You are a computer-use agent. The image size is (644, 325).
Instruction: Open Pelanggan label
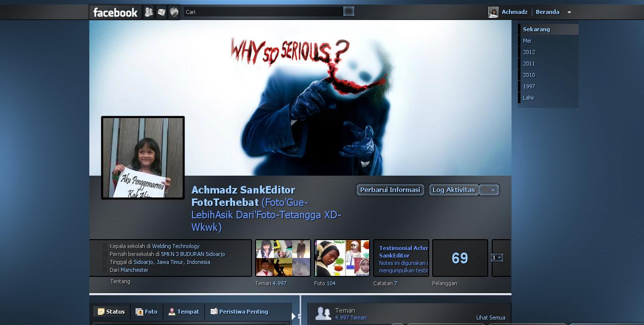[x=445, y=283]
